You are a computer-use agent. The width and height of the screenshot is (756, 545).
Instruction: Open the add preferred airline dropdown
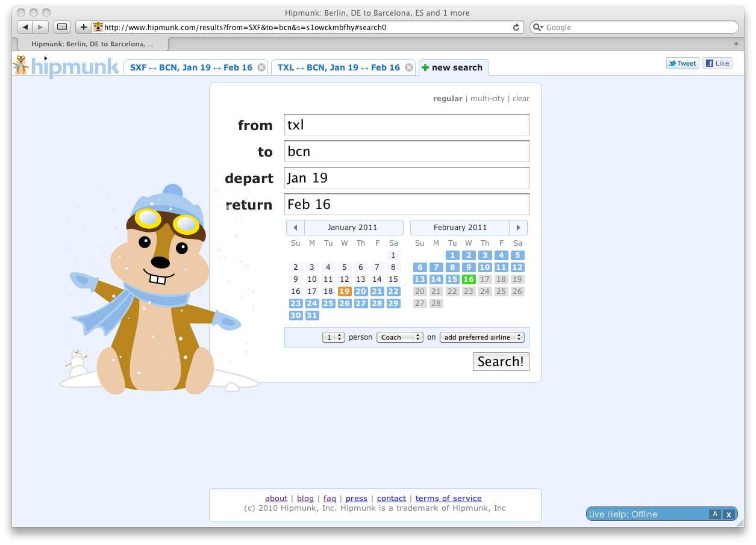pos(482,337)
